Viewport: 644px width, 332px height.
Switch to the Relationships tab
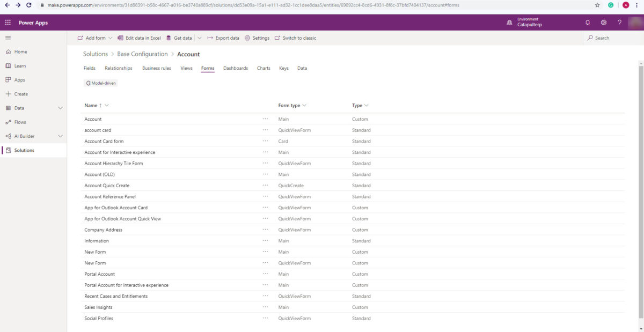click(x=119, y=69)
